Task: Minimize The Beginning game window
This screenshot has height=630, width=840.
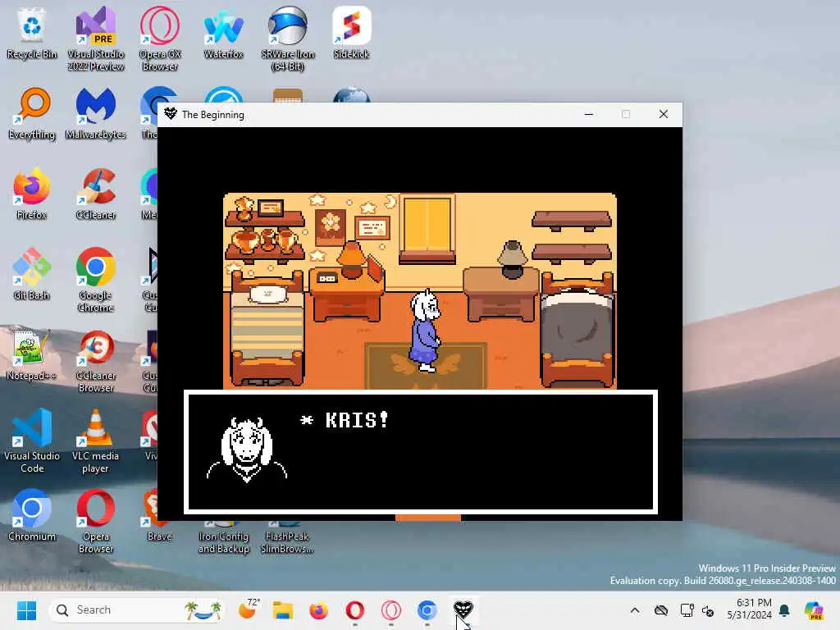Action: (589, 114)
